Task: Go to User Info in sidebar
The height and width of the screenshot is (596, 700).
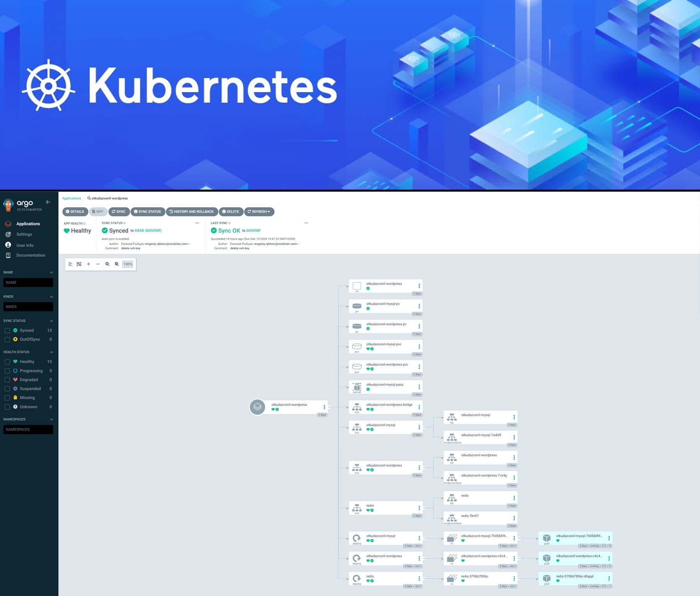Action: point(25,245)
